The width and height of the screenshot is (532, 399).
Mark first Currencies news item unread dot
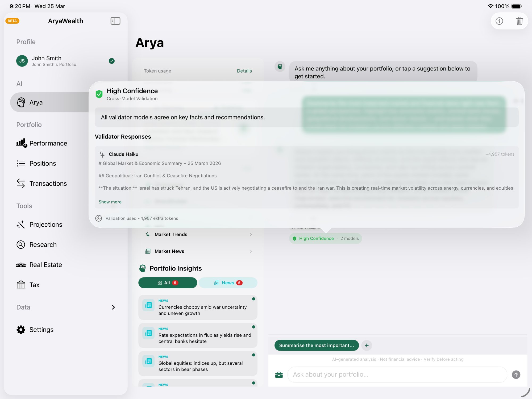(x=253, y=299)
